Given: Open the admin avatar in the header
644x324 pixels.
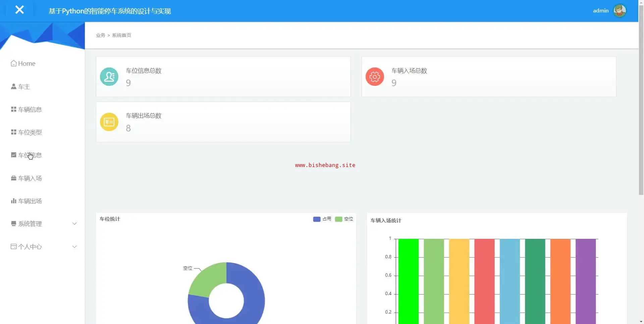Looking at the screenshot, I should (620, 11).
